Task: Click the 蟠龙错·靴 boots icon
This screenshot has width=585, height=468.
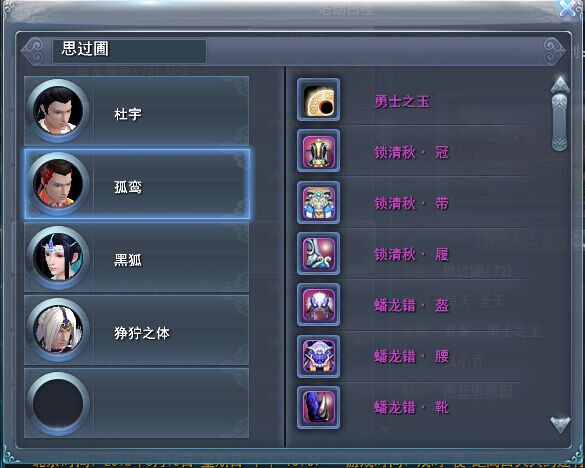Action: coord(318,408)
